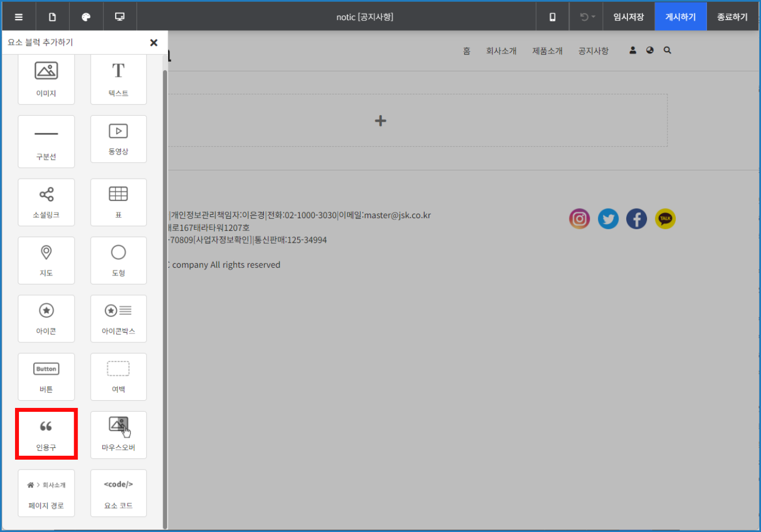Insert a Text (텍스트) element block
Viewport: 761px width, 532px height.
coord(119,79)
